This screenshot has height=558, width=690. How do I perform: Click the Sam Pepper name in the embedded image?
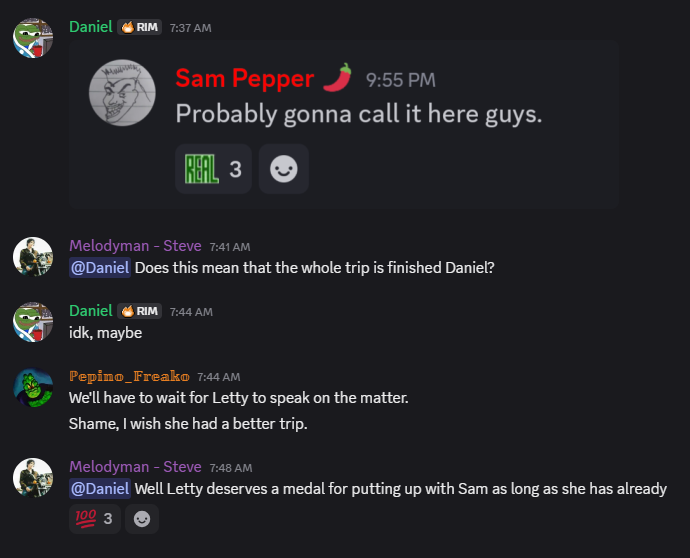click(245, 78)
